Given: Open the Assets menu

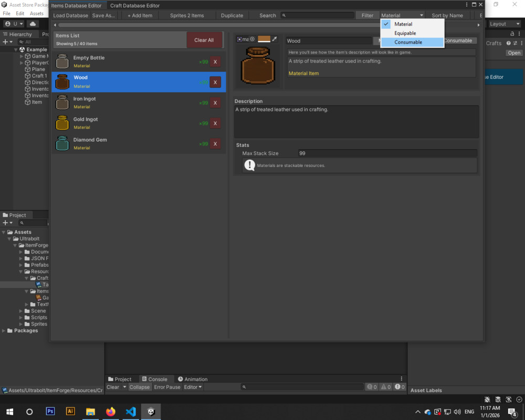Looking at the screenshot, I should click(x=37, y=13).
